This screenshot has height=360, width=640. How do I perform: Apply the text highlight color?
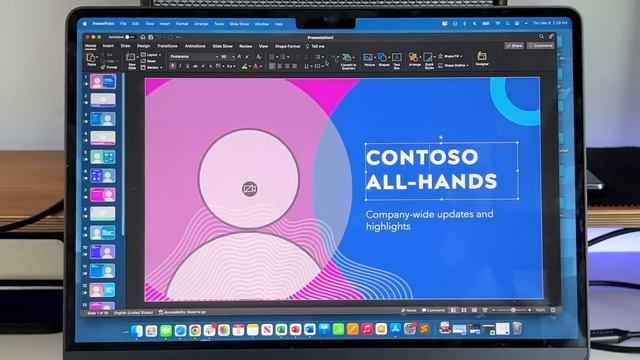(x=245, y=66)
